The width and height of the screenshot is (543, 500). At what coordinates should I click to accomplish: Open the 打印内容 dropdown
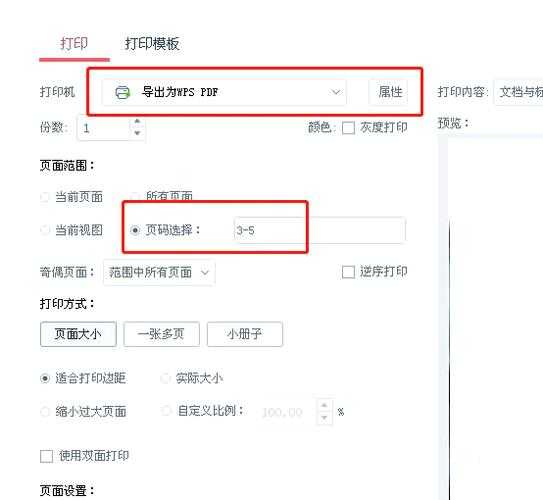pos(518,92)
